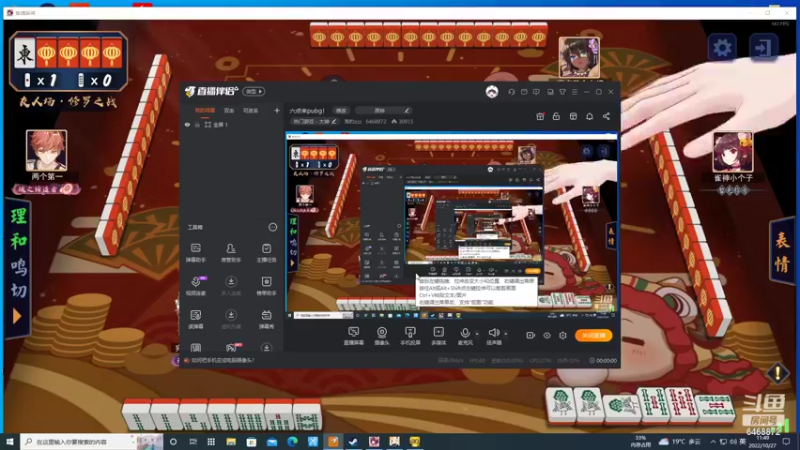Click the warning exclamation icon in game
The width and height of the screenshot is (800, 450).
click(x=778, y=373)
